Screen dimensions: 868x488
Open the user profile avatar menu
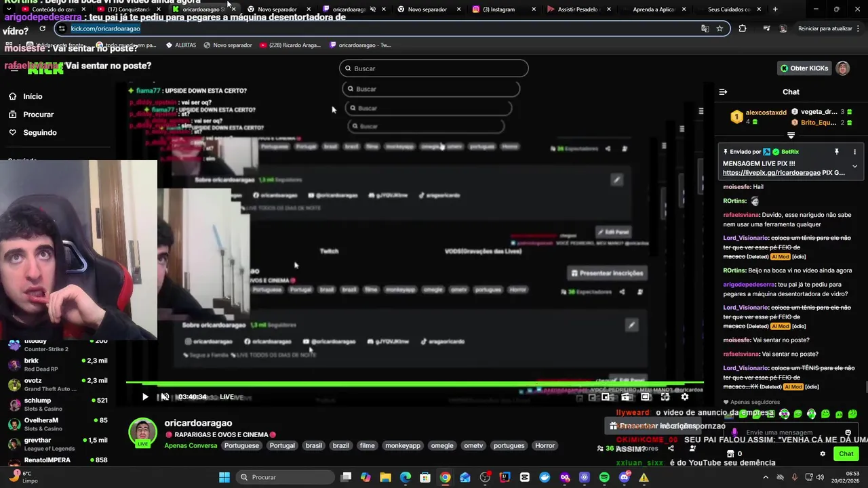(x=842, y=68)
